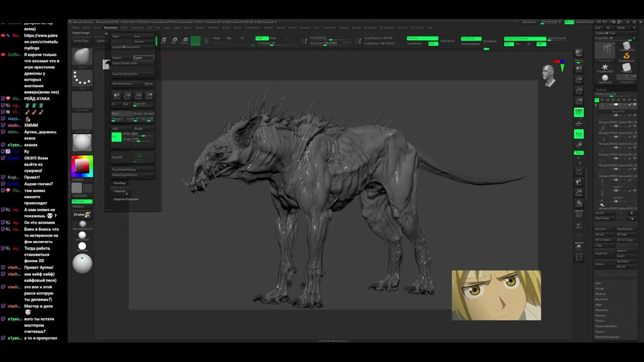644x362 pixels.
Task: Click Export Screen Grab
Action: click(x=132, y=63)
